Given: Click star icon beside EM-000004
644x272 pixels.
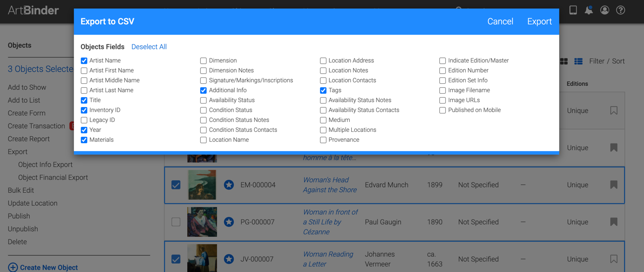Looking at the screenshot, I should 229,185.
